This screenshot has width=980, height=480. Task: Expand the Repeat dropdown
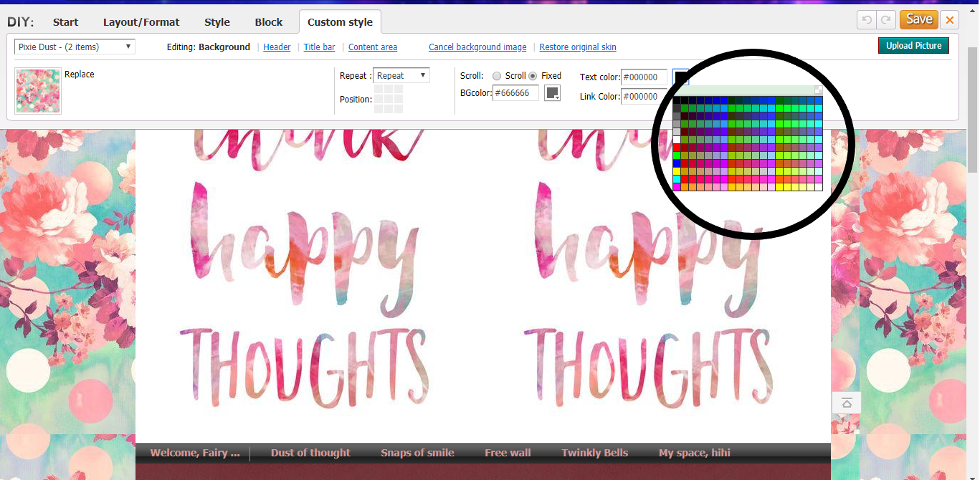coord(401,76)
